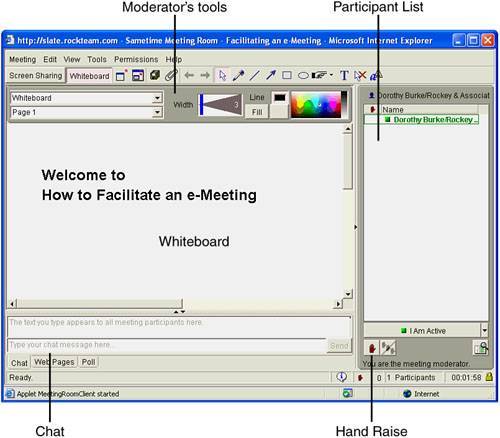The width and height of the screenshot is (500, 438).
Task: Select the pointing hand stamp tool
Action: pos(319,75)
